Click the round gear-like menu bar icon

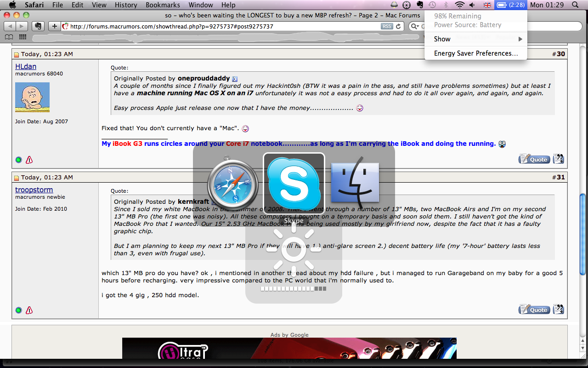407,5
